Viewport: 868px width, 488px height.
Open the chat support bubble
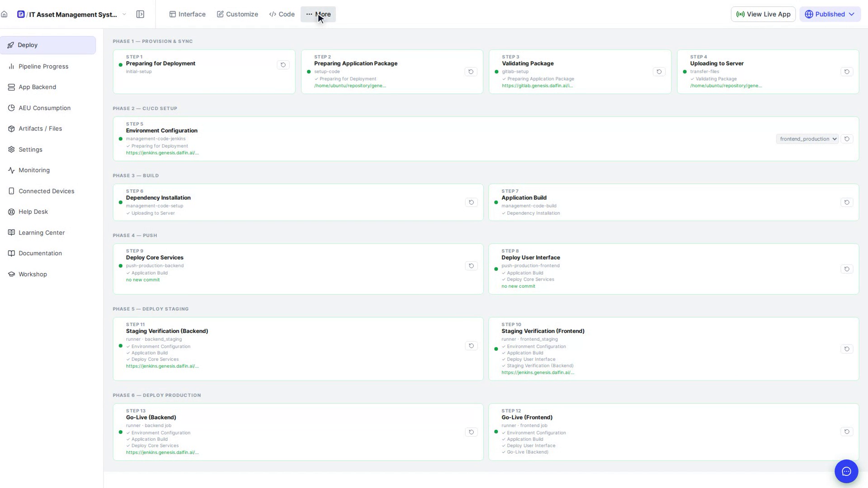846,472
